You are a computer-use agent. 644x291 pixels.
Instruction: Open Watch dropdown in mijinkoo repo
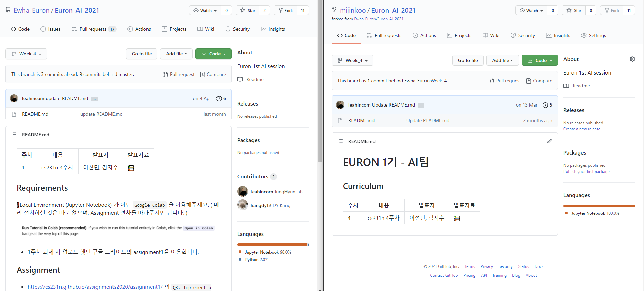click(x=531, y=10)
